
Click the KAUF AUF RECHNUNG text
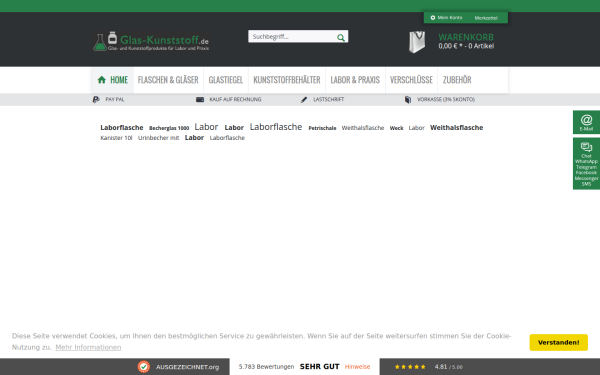point(235,99)
